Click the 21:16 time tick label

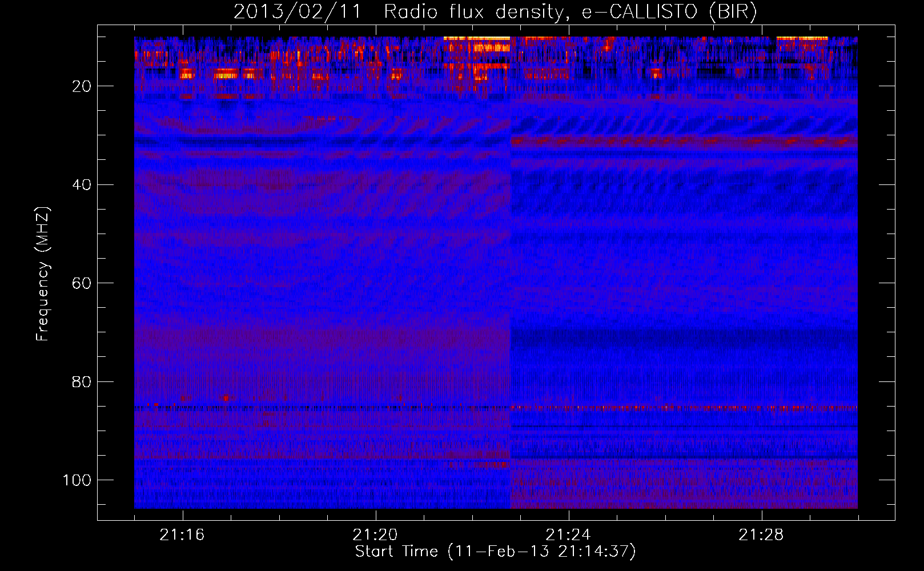click(x=182, y=535)
